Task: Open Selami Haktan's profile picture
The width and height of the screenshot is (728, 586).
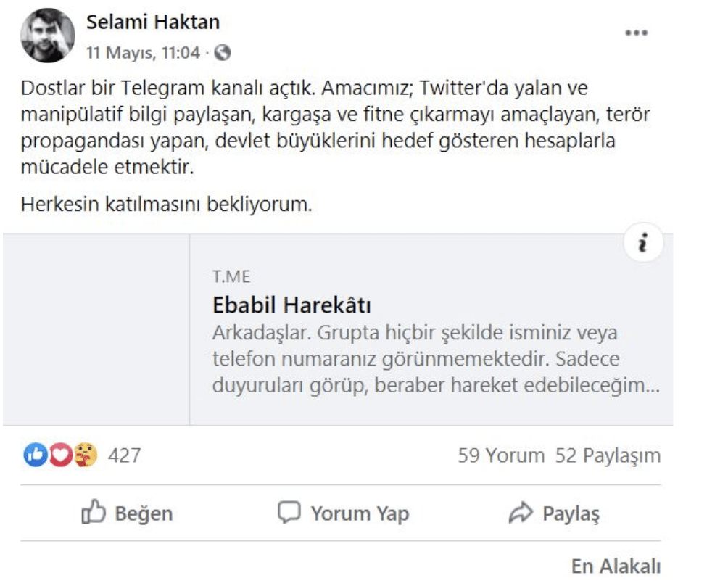Action: click(x=48, y=36)
